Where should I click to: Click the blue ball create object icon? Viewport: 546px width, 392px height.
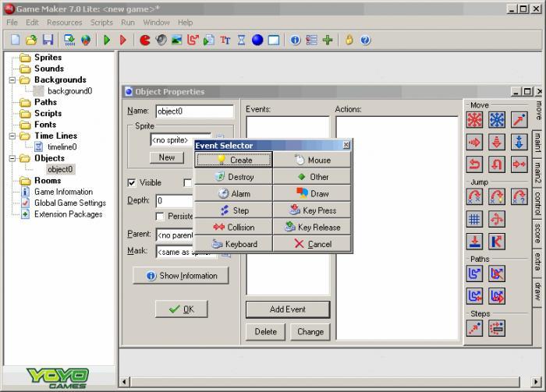tap(257, 40)
